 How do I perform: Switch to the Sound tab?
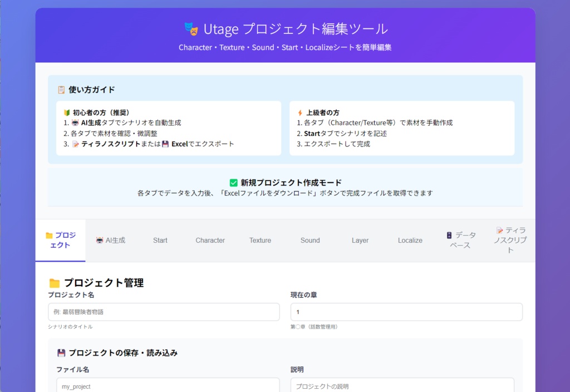309,241
